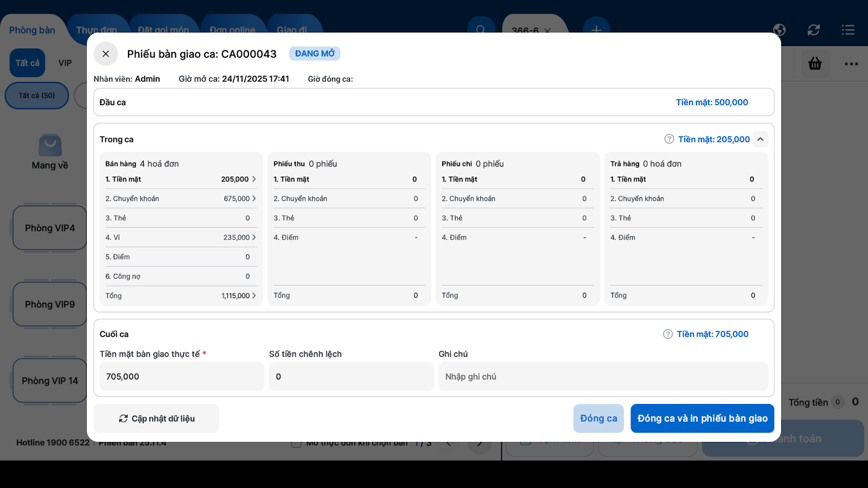Image resolution: width=868 pixels, height=488 pixels.
Task: Open the Đơn online tab
Action: click(x=232, y=30)
